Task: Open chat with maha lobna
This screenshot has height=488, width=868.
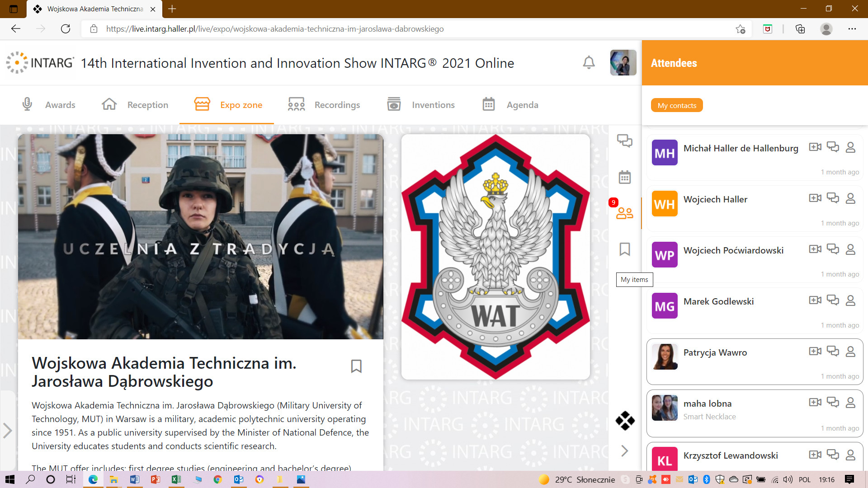Action: click(833, 402)
